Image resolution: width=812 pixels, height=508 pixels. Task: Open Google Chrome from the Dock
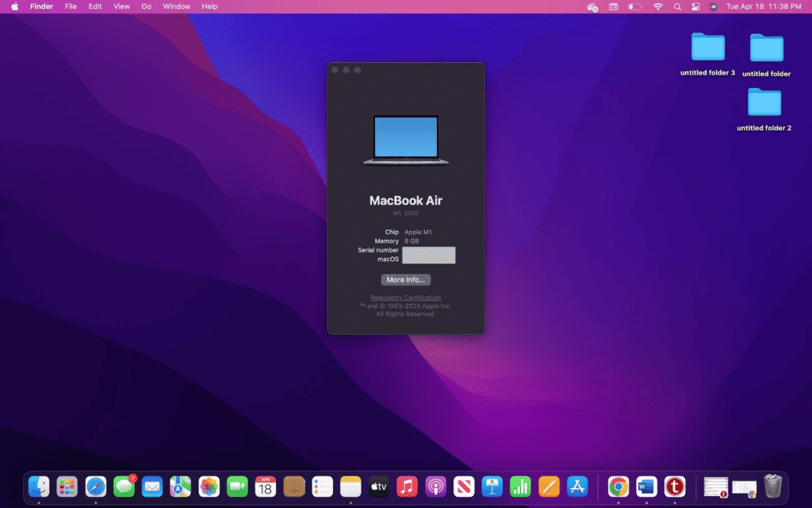click(619, 487)
